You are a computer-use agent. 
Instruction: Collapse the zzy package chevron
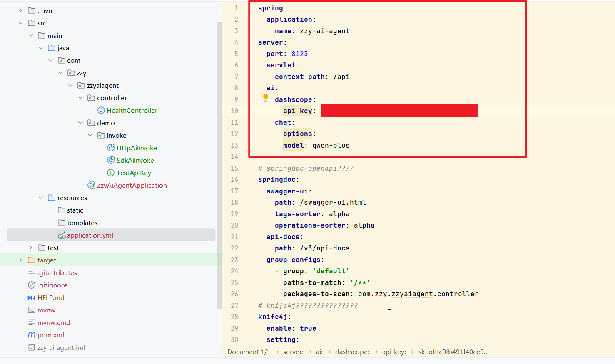(x=60, y=73)
